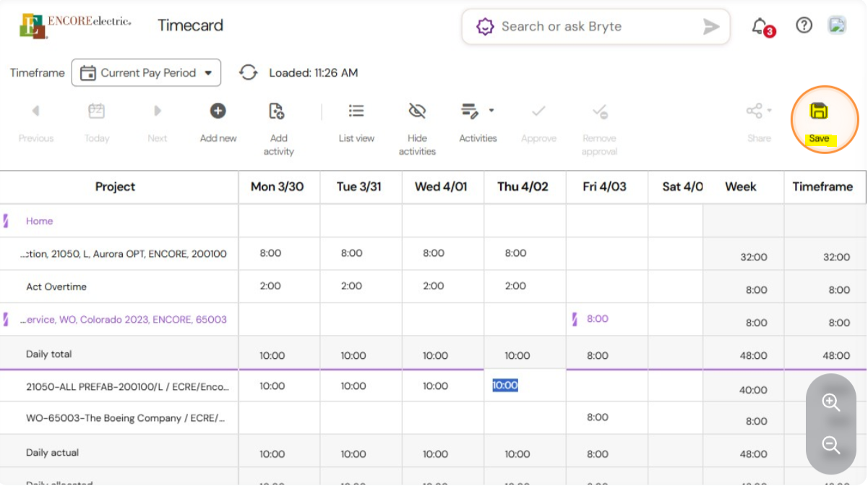Select the Daily actual row label
868x489 pixels.
coord(53,453)
